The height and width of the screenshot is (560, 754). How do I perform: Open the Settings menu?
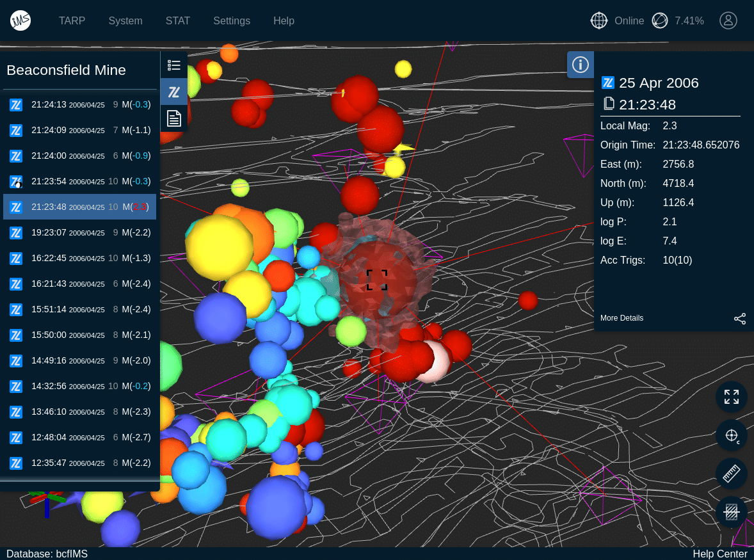point(232,20)
